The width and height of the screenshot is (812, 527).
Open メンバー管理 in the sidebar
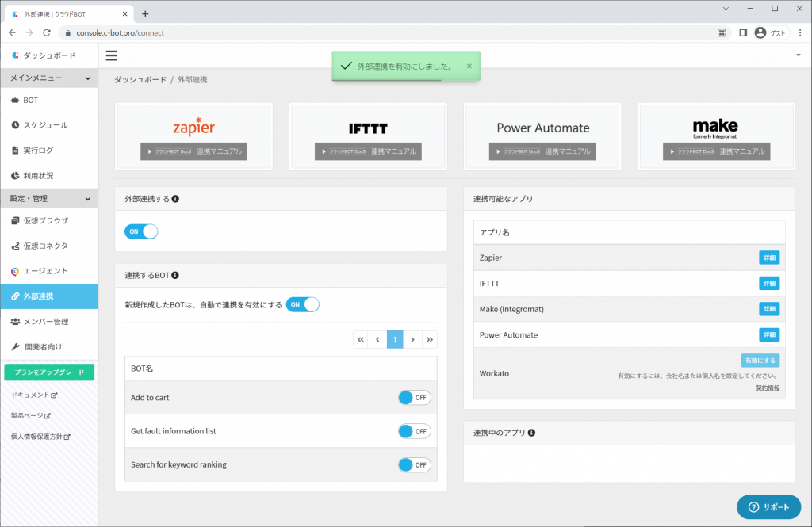click(x=49, y=322)
